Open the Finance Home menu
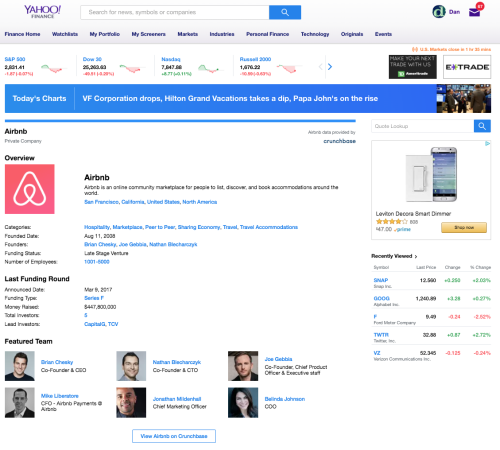Viewport: 500px width, 450px height. [22, 34]
